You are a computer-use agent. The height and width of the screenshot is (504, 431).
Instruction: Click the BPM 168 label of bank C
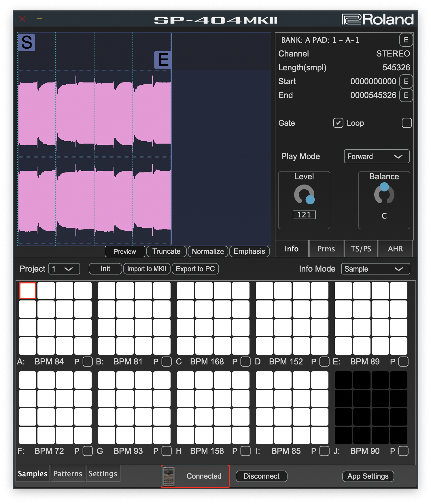[x=207, y=362]
